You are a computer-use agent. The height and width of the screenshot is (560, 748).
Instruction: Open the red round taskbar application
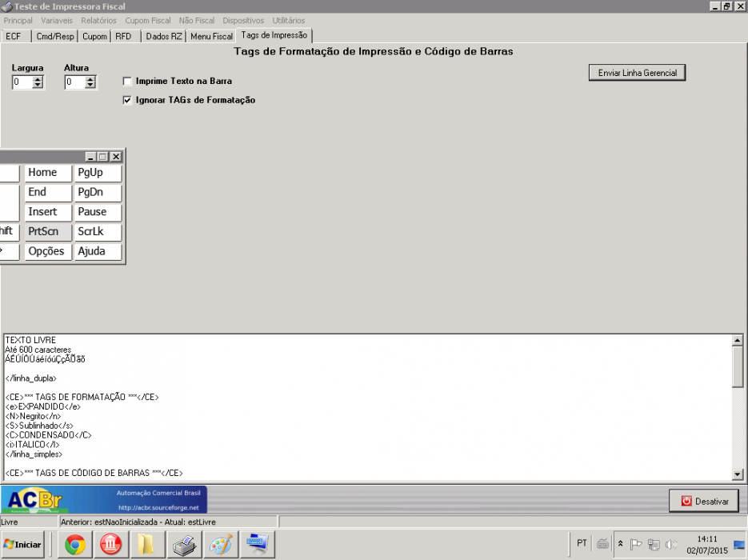pos(110,544)
